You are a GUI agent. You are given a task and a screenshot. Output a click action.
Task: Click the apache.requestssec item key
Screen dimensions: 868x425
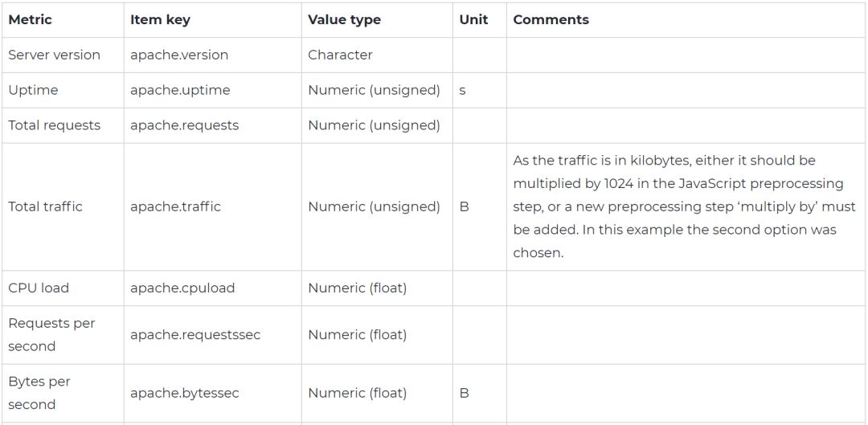195,334
